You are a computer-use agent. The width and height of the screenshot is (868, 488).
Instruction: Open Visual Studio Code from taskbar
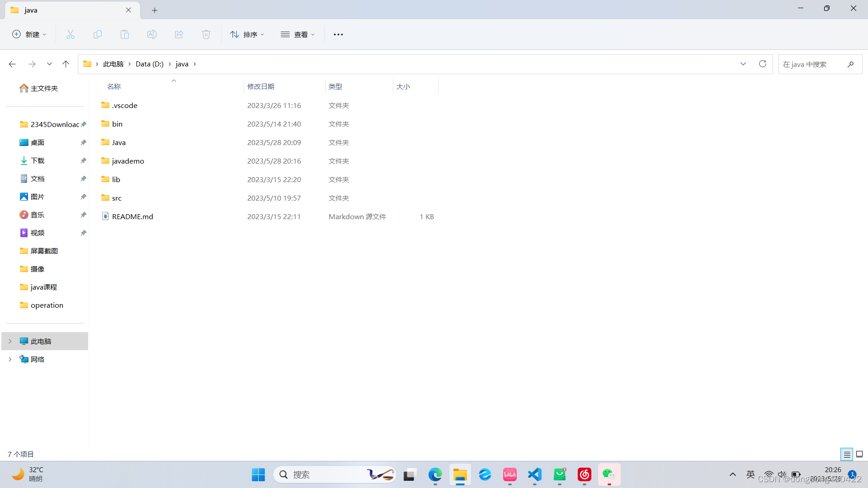(x=535, y=474)
